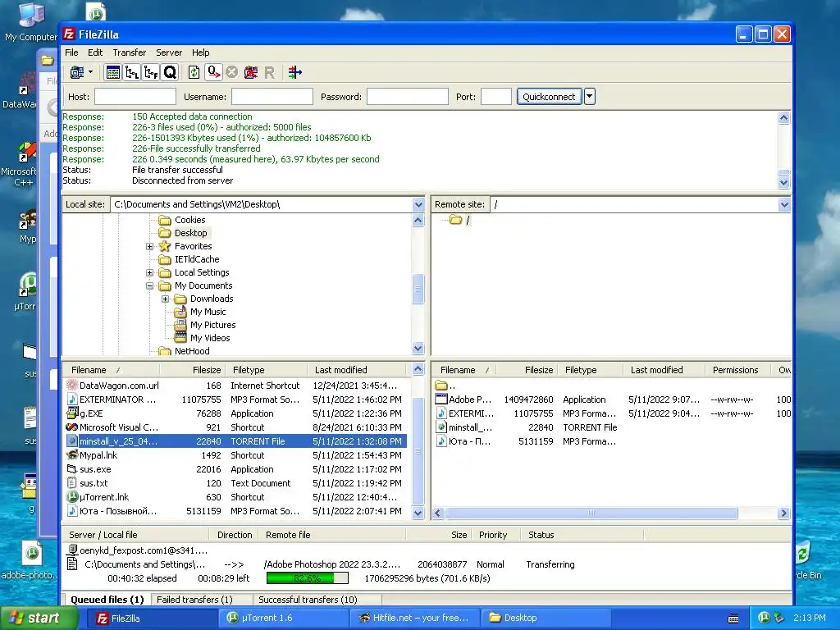Select µTorrent.lnk icon in local list
The height and width of the screenshot is (630, 840).
[72, 497]
